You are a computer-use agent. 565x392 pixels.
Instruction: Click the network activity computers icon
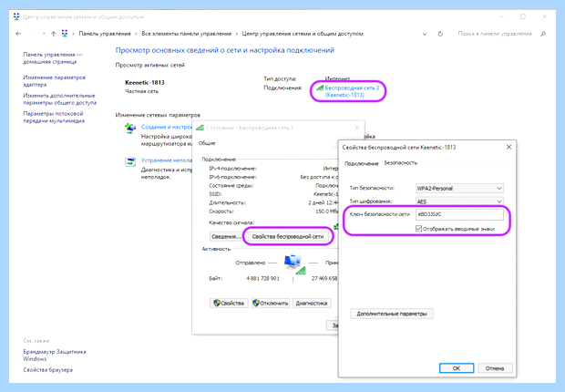point(294,264)
